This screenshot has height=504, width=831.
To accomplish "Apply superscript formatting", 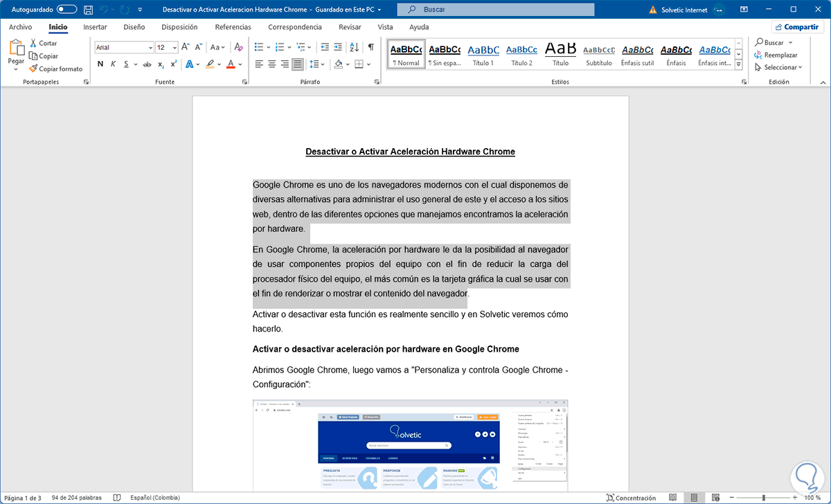I will 173,64.
